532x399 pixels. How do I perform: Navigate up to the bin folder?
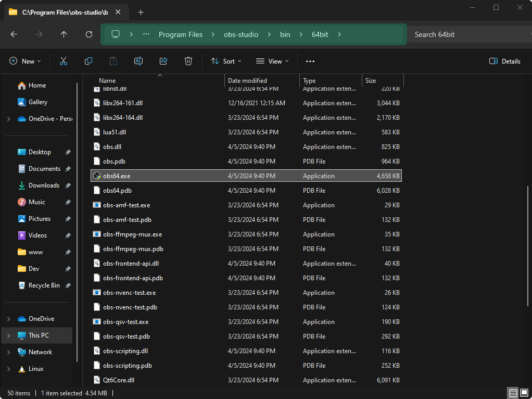[64, 34]
